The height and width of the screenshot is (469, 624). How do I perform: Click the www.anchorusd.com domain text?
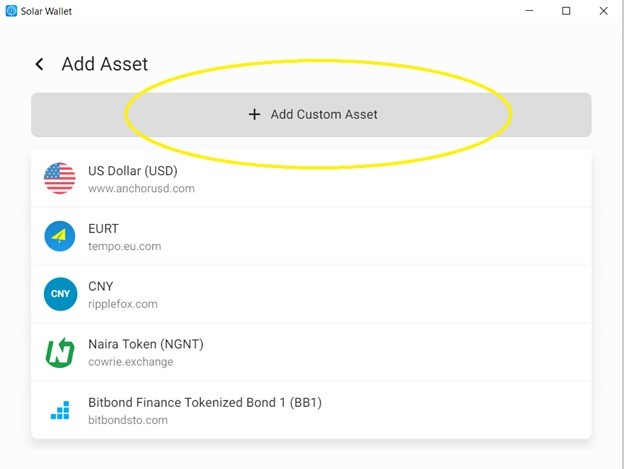click(x=141, y=189)
